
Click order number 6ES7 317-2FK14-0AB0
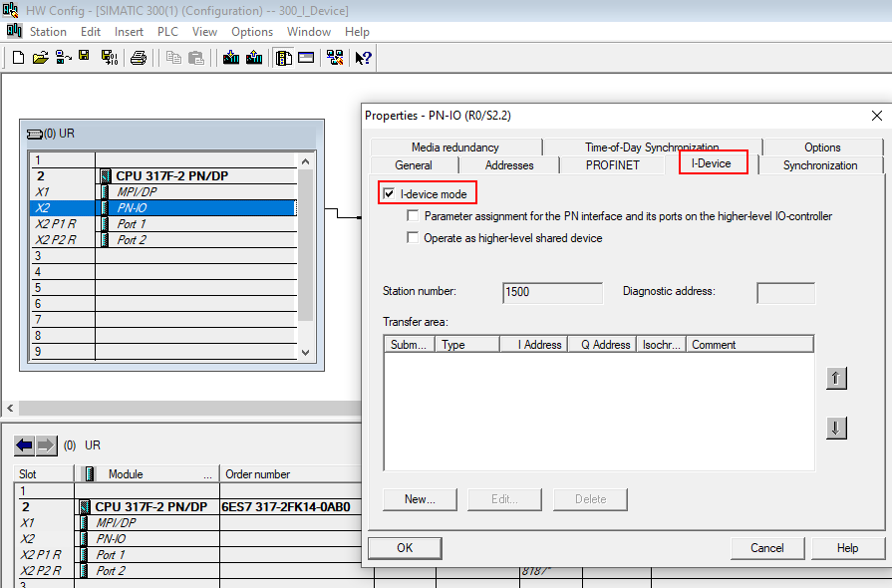[286, 507]
